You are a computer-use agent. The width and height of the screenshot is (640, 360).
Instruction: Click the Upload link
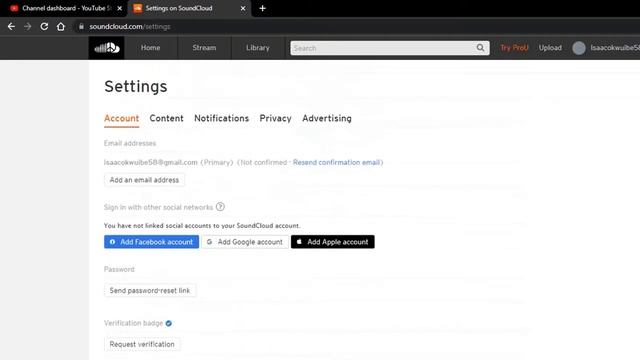(550, 48)
